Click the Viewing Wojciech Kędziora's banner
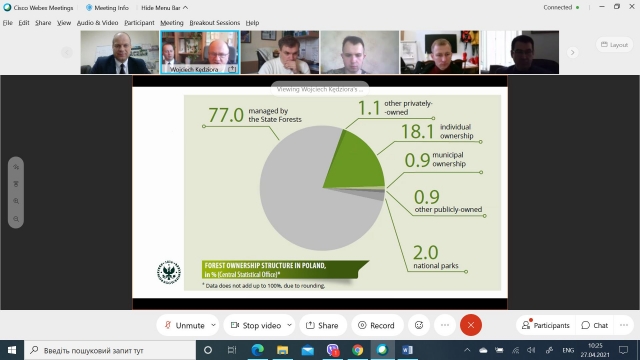The image size is (640, 360). click(x=320, y=89)
